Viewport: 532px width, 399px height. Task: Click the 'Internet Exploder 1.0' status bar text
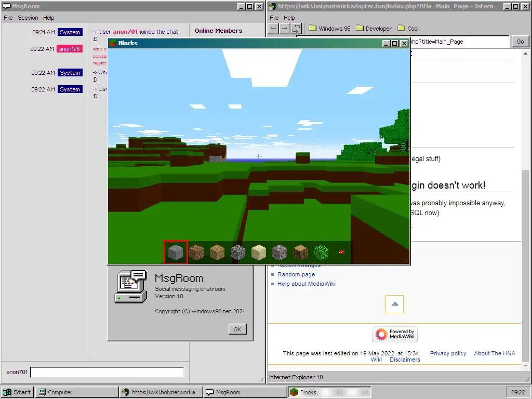click(296, 377)
